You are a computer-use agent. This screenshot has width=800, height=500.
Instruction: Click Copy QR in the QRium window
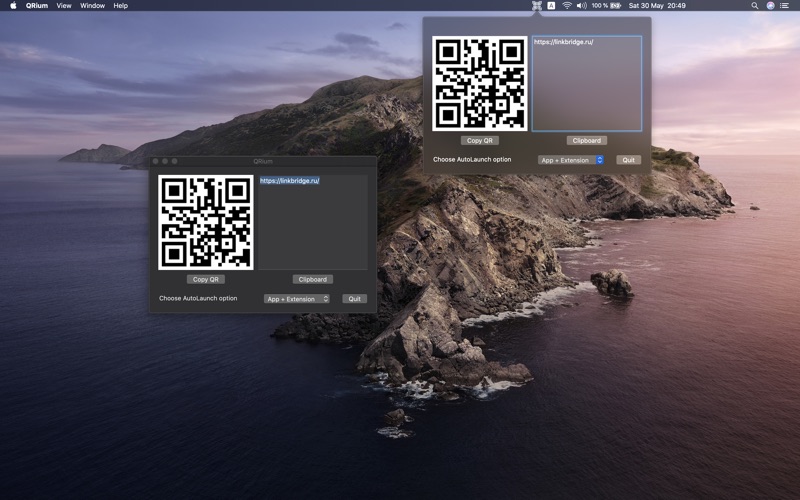[206, 279]
